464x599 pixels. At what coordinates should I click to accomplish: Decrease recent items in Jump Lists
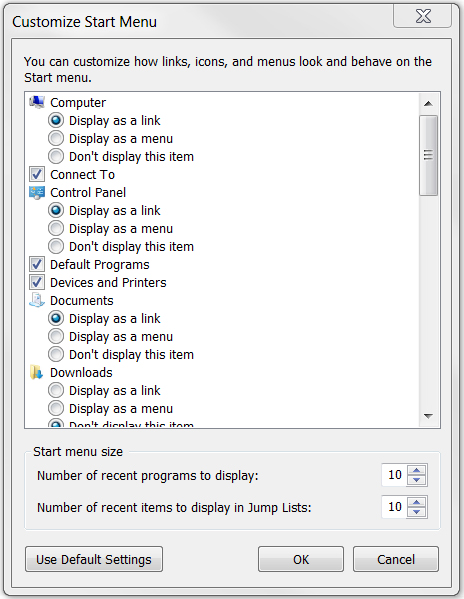[x=417, y=512]
